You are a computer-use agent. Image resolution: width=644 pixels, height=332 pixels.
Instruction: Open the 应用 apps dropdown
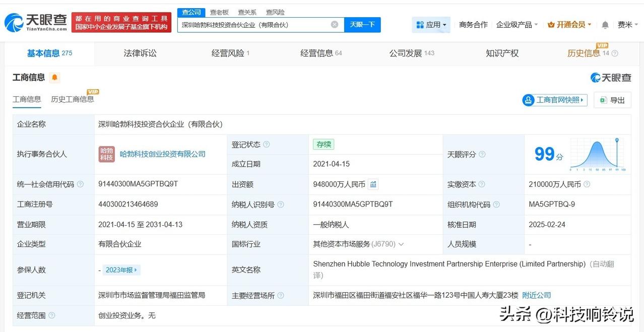click(431, 25)
